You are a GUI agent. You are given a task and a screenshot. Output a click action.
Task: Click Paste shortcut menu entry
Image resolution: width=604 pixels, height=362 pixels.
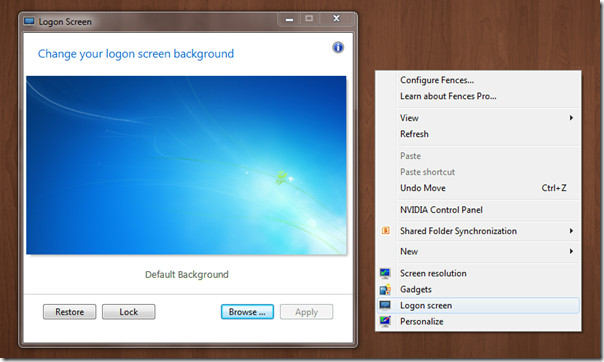click(x=478, y=172)
